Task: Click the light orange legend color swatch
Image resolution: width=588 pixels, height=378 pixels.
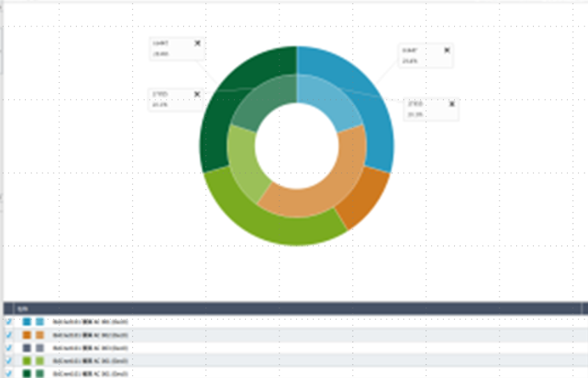Action: 40,335
